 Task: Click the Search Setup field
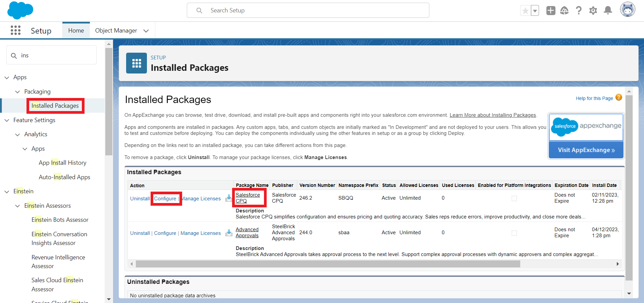(308, 10)
